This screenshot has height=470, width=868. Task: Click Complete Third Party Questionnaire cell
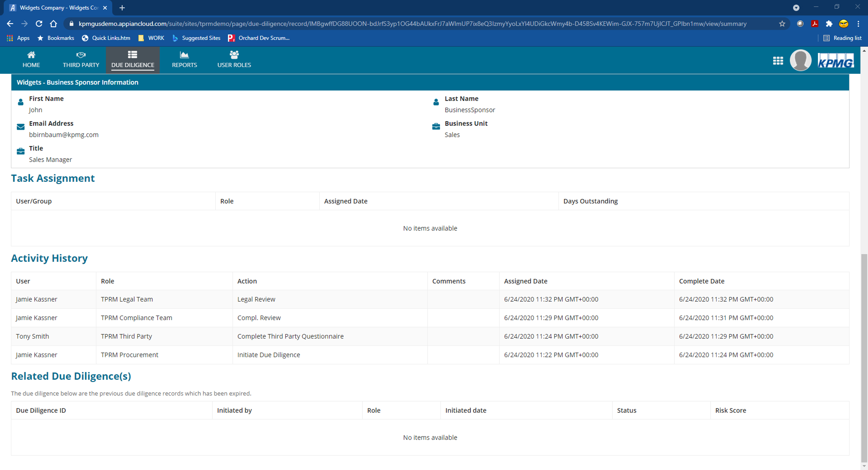330,336
